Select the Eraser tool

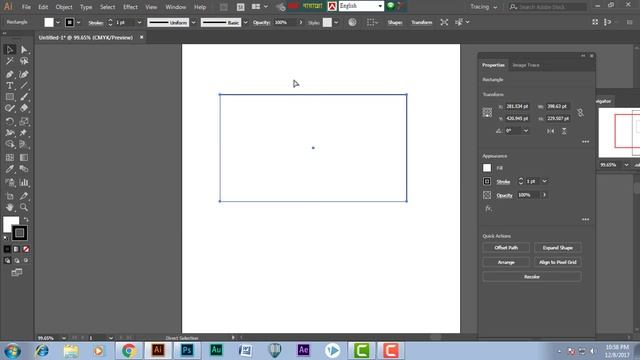coord(24,109)
